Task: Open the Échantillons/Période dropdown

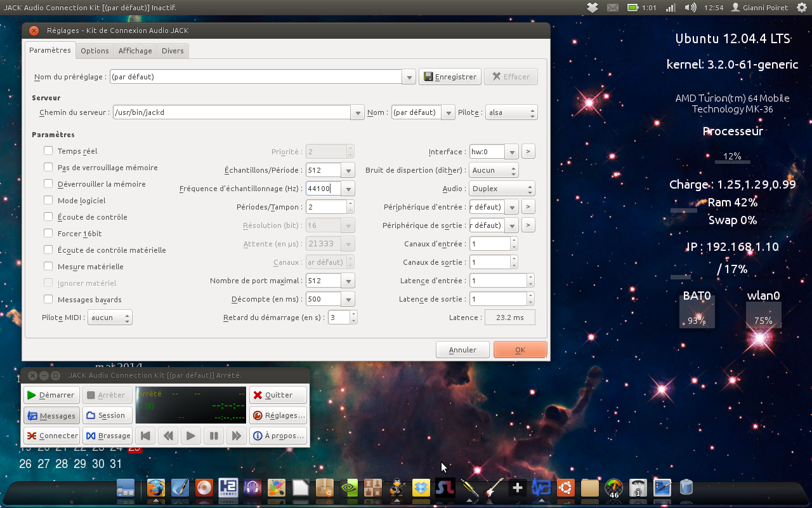Action: 348,170
